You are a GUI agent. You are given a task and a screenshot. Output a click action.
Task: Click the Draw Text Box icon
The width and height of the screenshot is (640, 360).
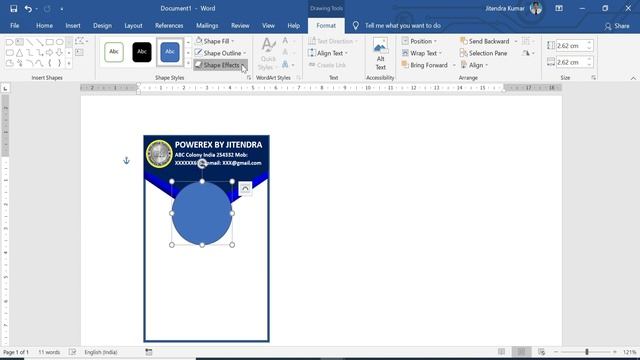point(80,52)
